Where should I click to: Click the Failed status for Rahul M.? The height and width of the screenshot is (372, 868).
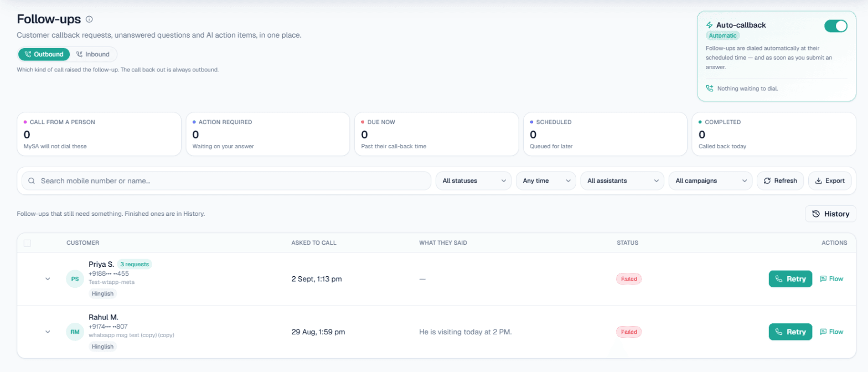[629, 332]
